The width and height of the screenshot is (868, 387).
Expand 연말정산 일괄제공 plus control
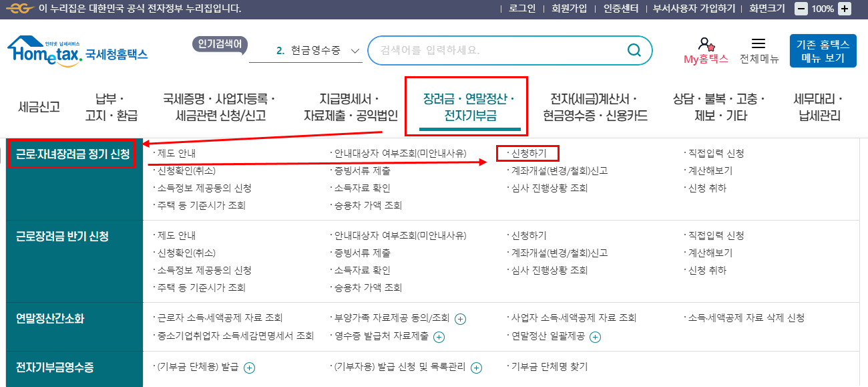pyautogui.click(x=596, y=337)
